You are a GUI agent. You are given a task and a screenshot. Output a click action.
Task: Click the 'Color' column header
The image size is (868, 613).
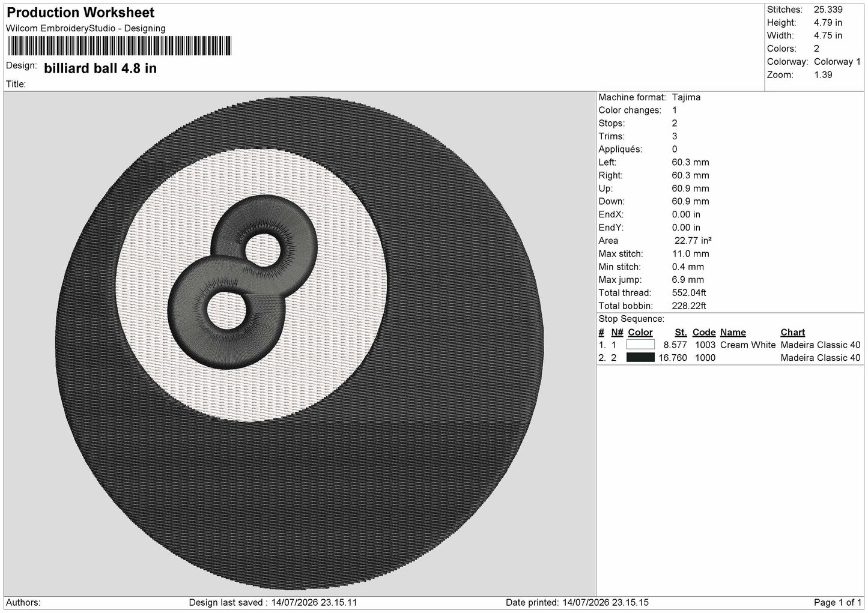(640, 332)
